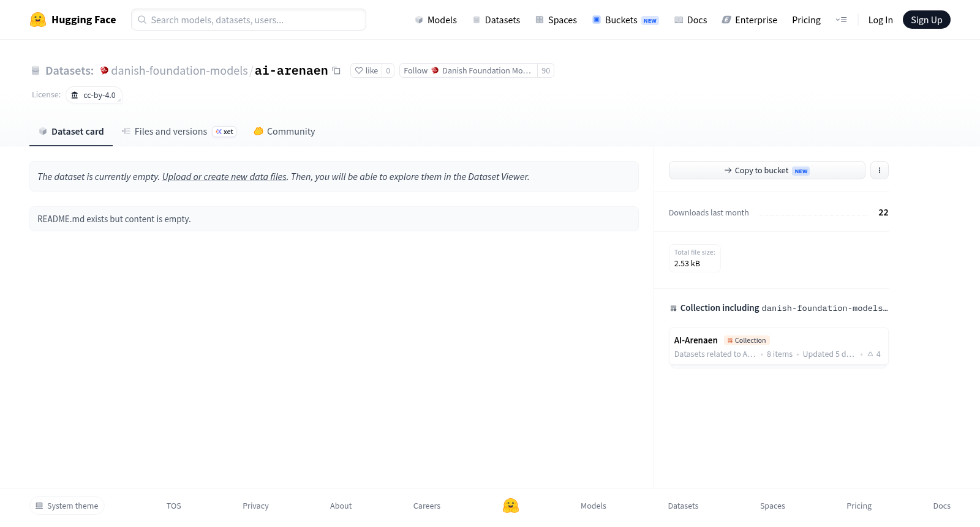The height and width of the screenshot is (527, 980).
Task: Open Docs in the top navigation
Action: 690,20
